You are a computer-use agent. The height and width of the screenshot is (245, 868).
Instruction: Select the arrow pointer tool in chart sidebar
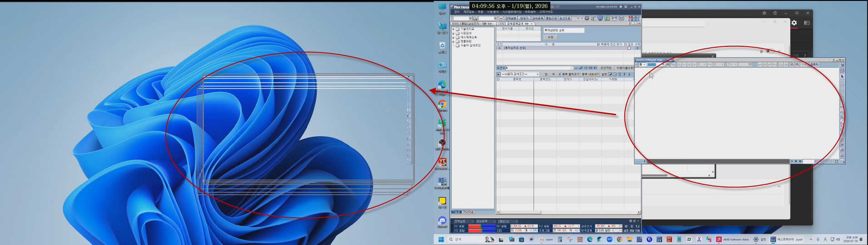click(842, 76)
